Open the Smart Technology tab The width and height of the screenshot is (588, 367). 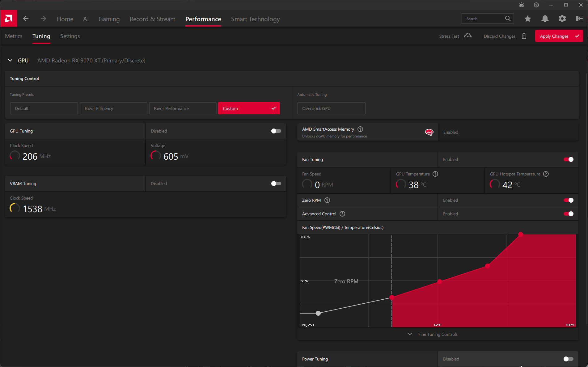(x=256, y=19)
